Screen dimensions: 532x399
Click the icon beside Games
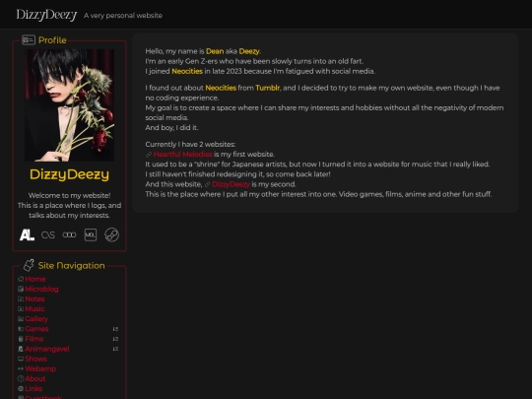coord(21,329)
